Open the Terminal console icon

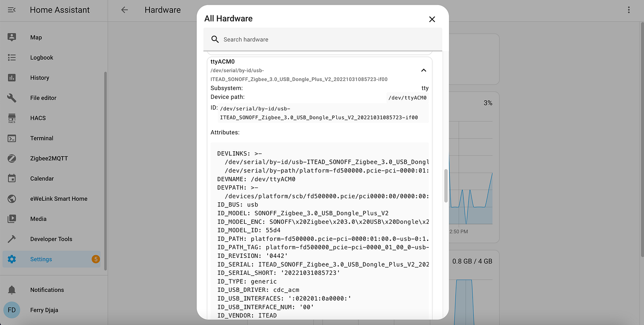point(12,138)
